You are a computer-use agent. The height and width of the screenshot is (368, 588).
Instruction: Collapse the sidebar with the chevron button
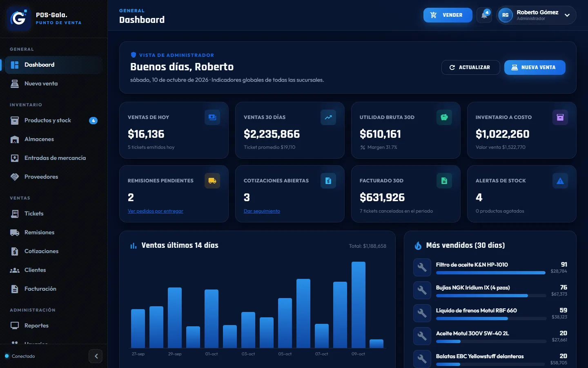pyautogui.click(x=96, y=356)
